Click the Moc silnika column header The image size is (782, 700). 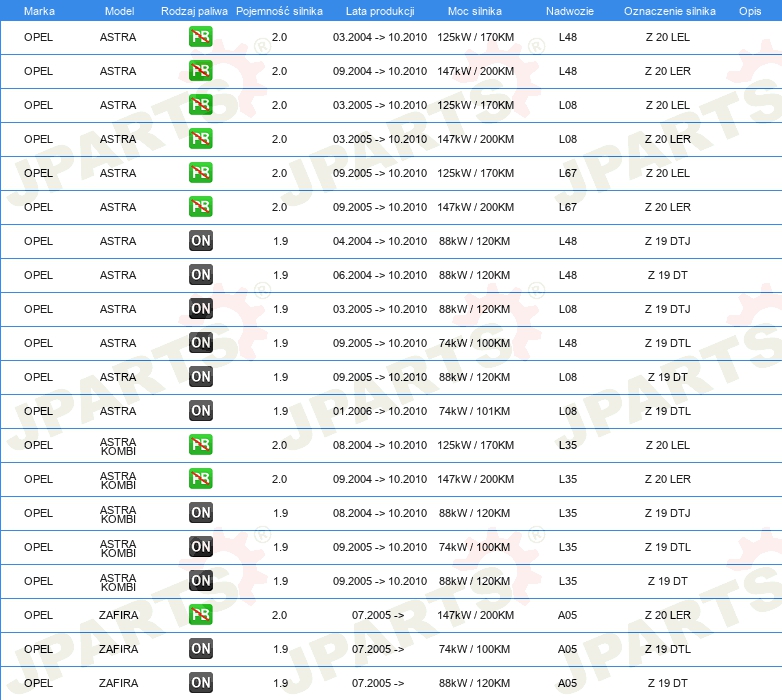[475, 11]
